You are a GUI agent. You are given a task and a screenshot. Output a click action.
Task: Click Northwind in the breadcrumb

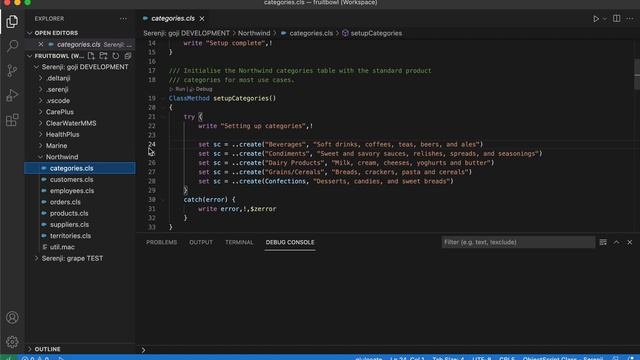[254, 33]
